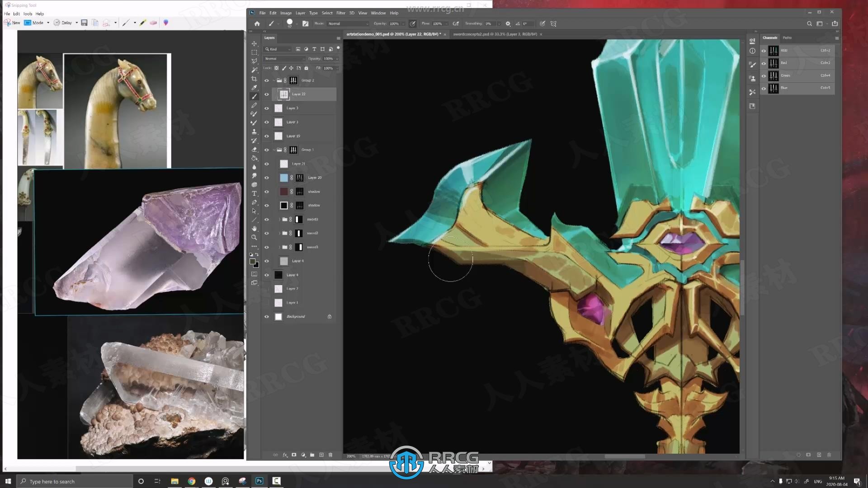The width and height of the screenshot is (868, 488).
Task: Swap foreground and background colors
Action: (x=257, y=255)
